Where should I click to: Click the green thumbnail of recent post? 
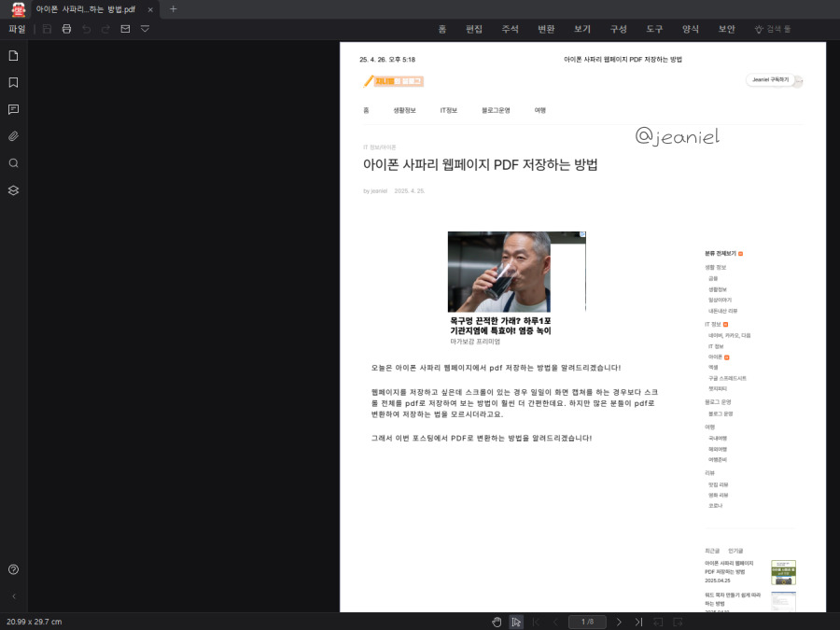coord(783,572)
